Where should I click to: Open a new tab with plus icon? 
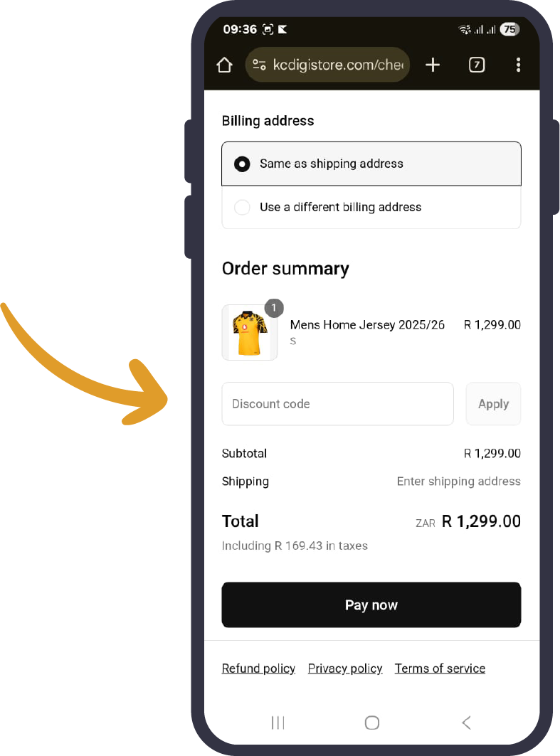[433, 65]
